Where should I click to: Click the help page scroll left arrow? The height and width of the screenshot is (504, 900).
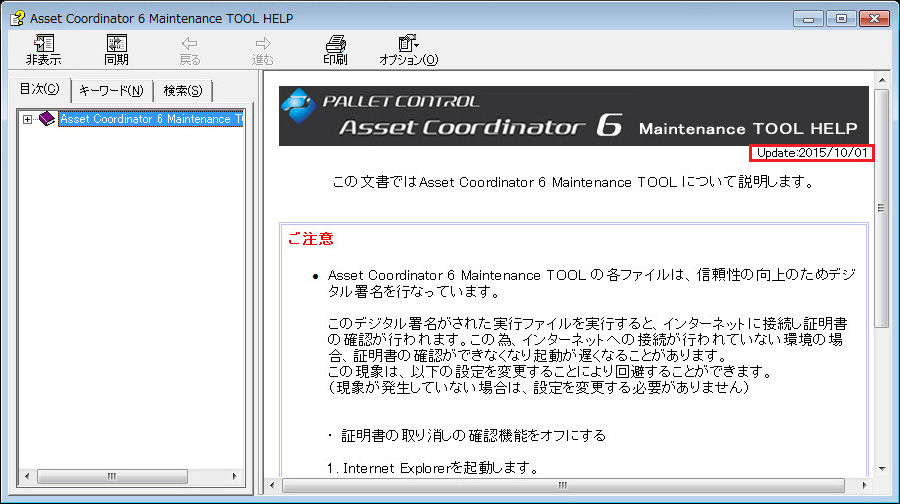(x=272, y=486)
